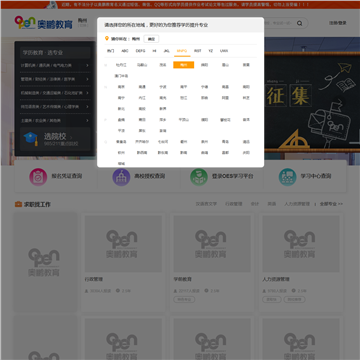Expand the 管理类 major category arrow
The width and height of the screenshot is (360, 360).
pos(87,79)
